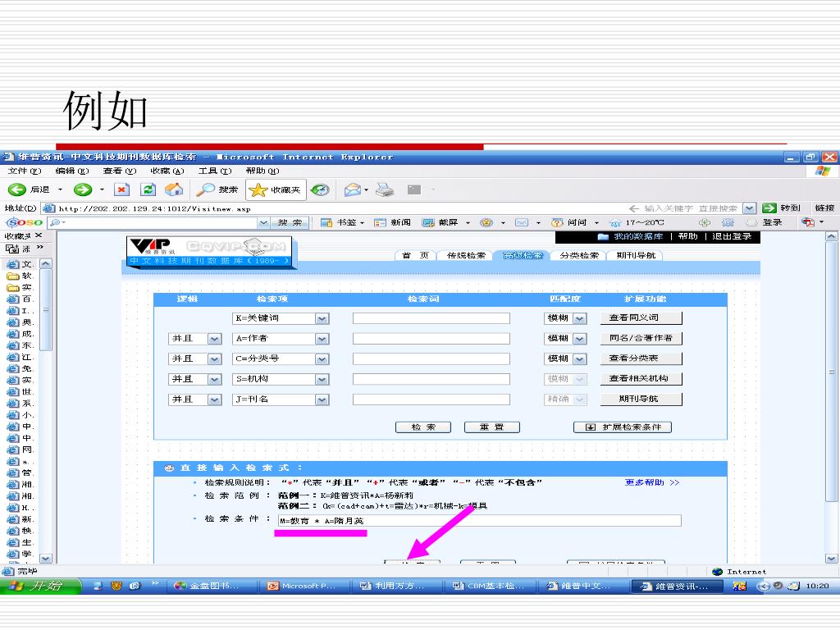Click the 查看相关机构 button
Image resolution: width=840 pixels, height=630 pixels.
pos(641,379)
